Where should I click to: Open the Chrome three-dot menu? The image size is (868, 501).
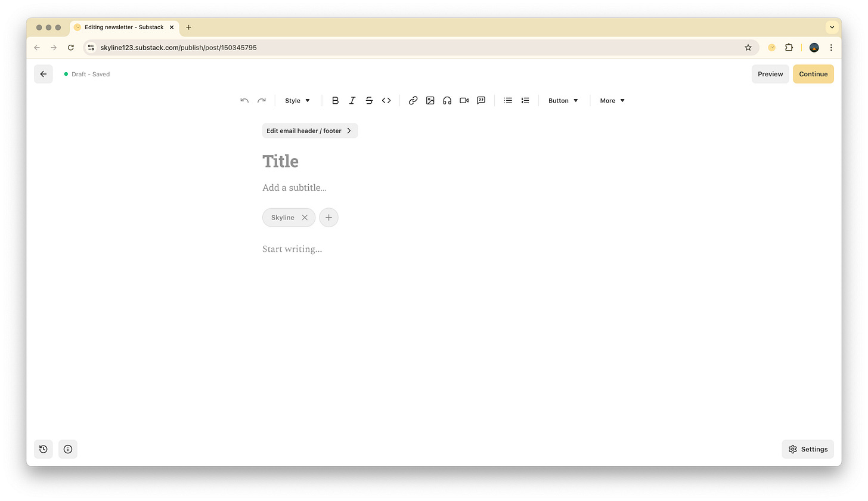[831, 48]
